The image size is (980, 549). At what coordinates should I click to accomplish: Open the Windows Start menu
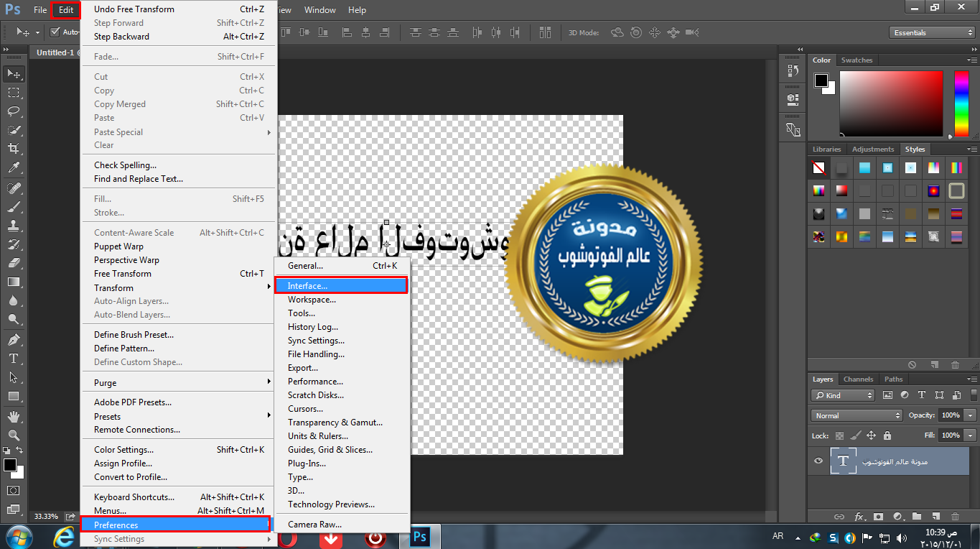click(x=19, y=537)
